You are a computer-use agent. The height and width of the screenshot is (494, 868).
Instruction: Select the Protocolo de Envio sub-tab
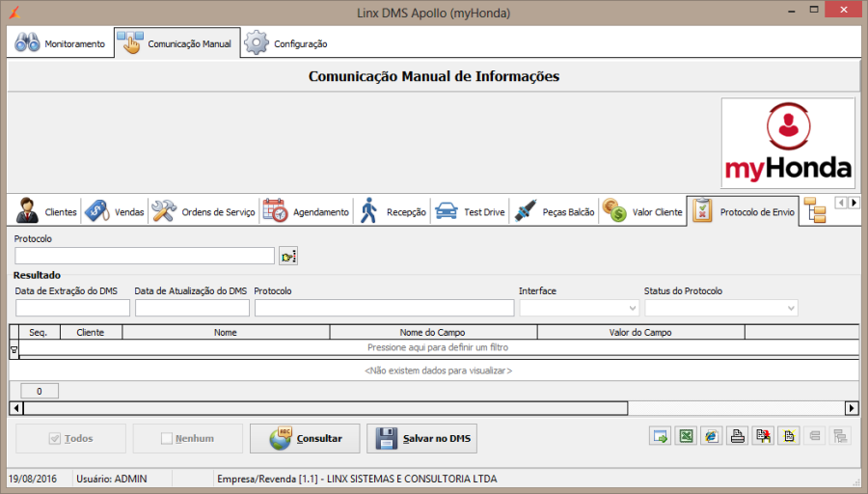coord(743,211)
